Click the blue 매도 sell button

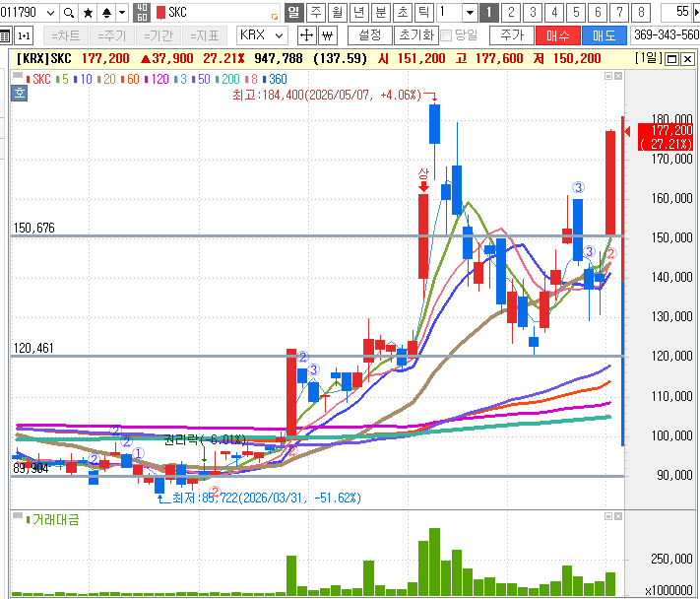[x=605, y=35]
